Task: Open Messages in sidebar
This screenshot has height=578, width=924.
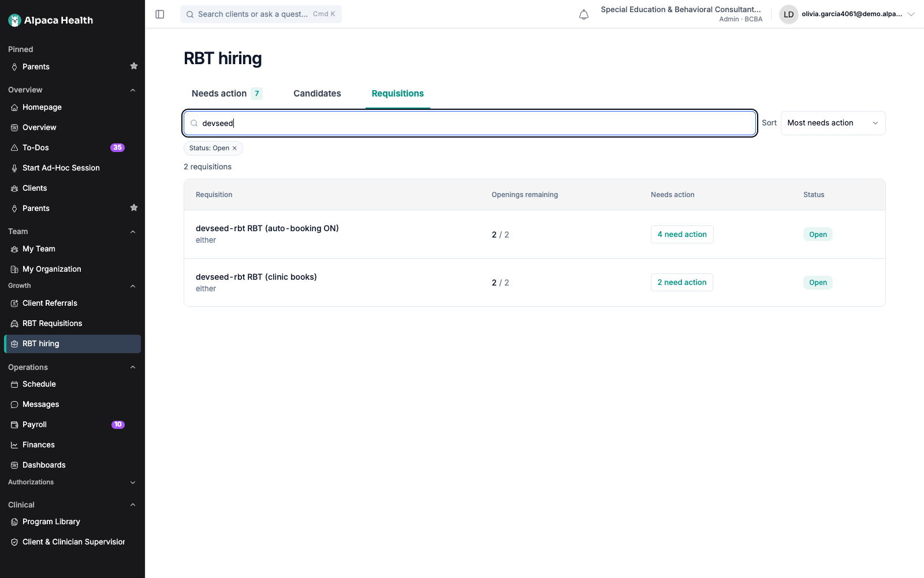Action: pos(72,405)
